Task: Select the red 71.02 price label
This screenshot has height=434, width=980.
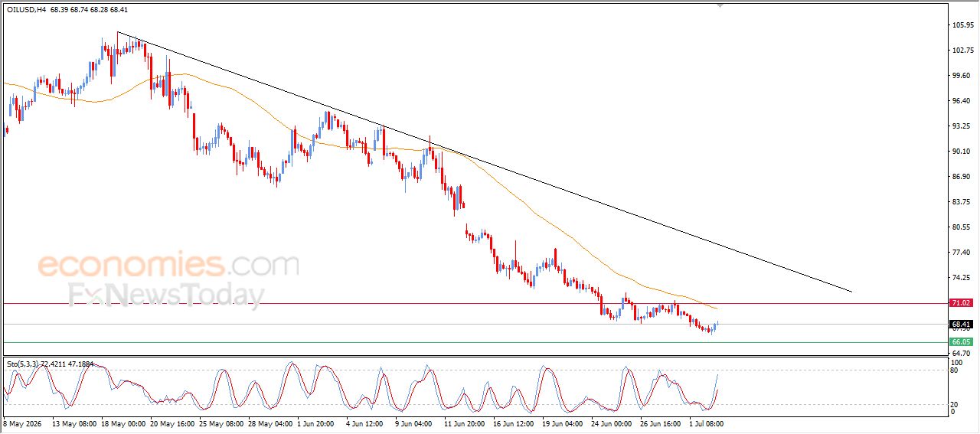Action: point(961,303)
